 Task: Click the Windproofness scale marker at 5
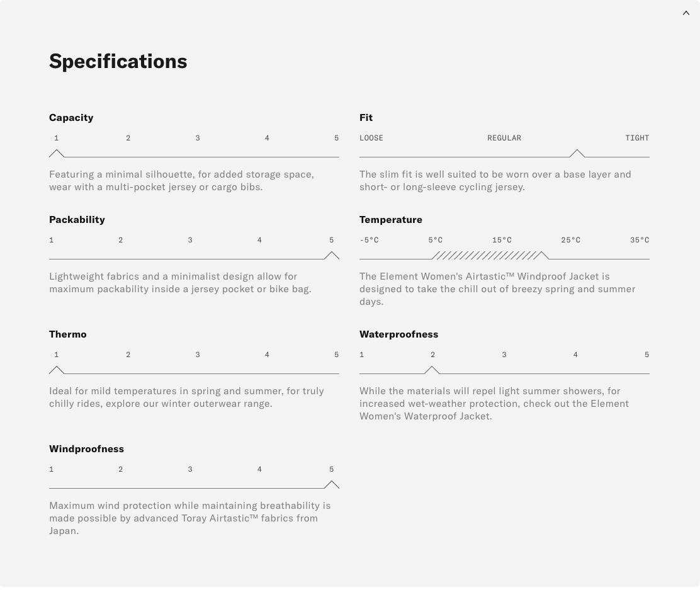332,485
